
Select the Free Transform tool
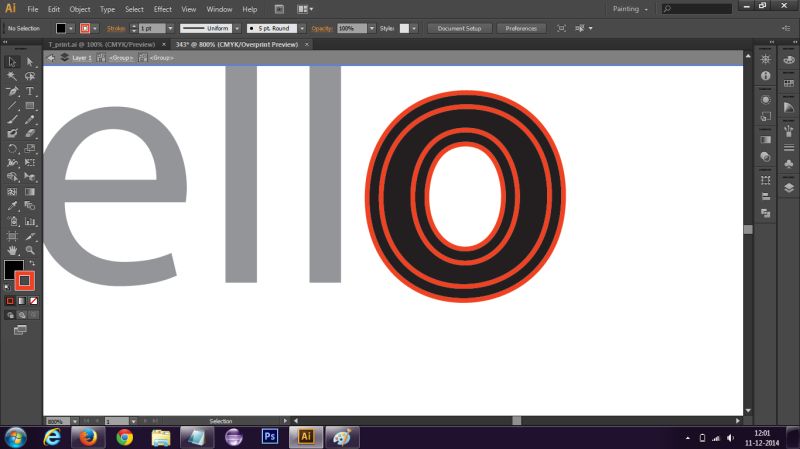30,163
